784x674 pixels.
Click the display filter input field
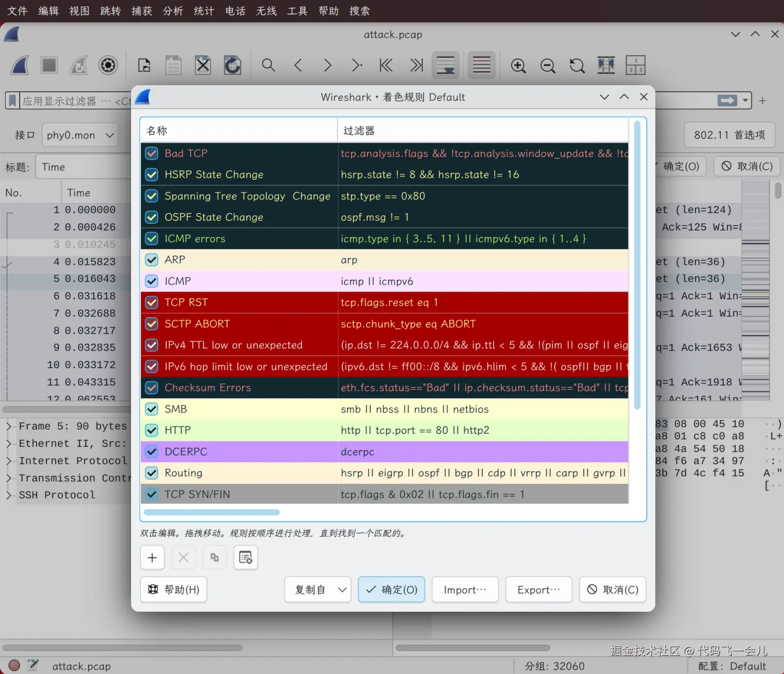pyautogui.click(x=75, y=101)
